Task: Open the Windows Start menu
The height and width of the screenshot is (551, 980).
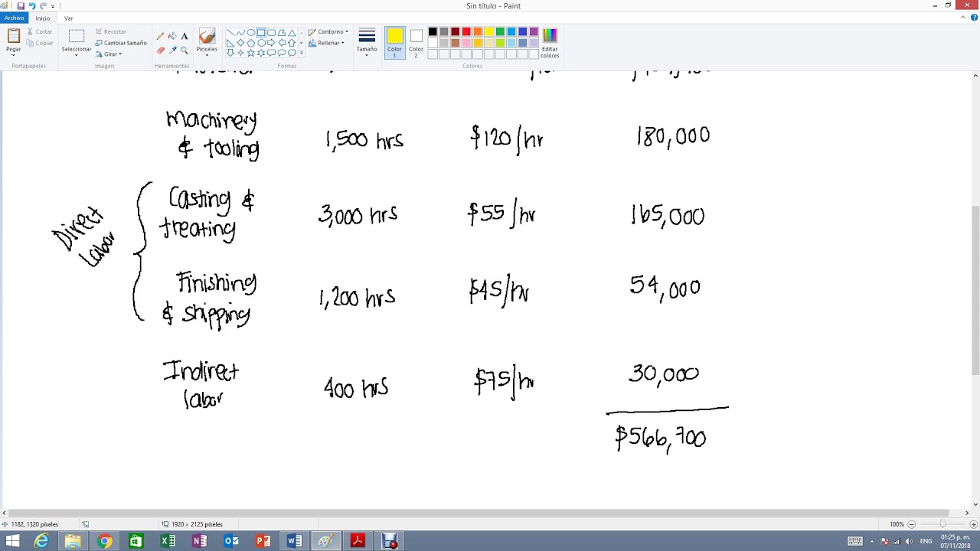Action: 12,541
